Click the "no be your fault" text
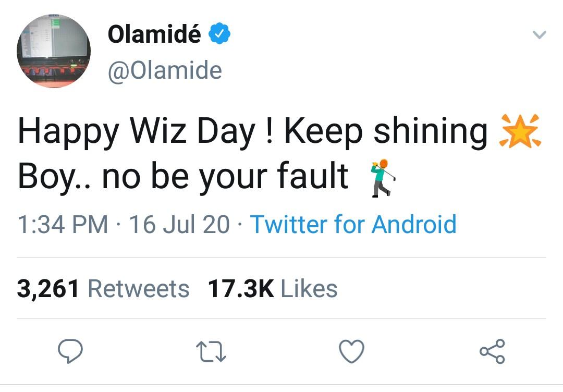 coord(225,177)
